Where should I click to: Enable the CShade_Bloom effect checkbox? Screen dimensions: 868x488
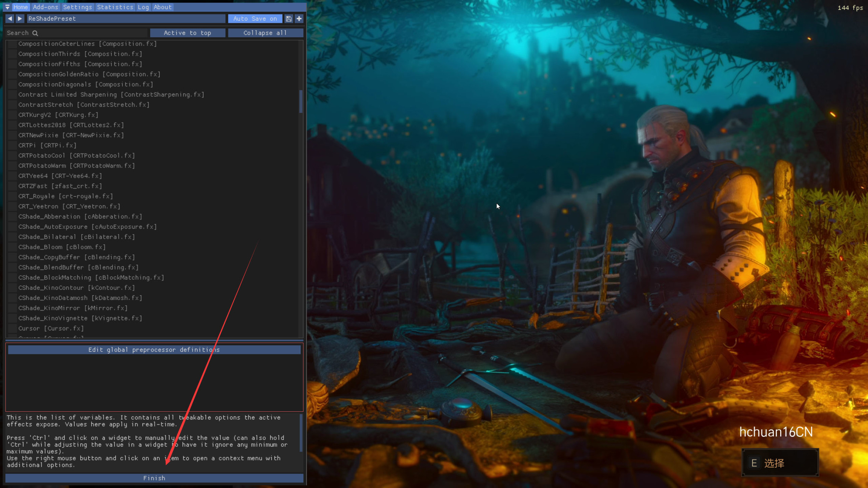[x=12, y=247]
